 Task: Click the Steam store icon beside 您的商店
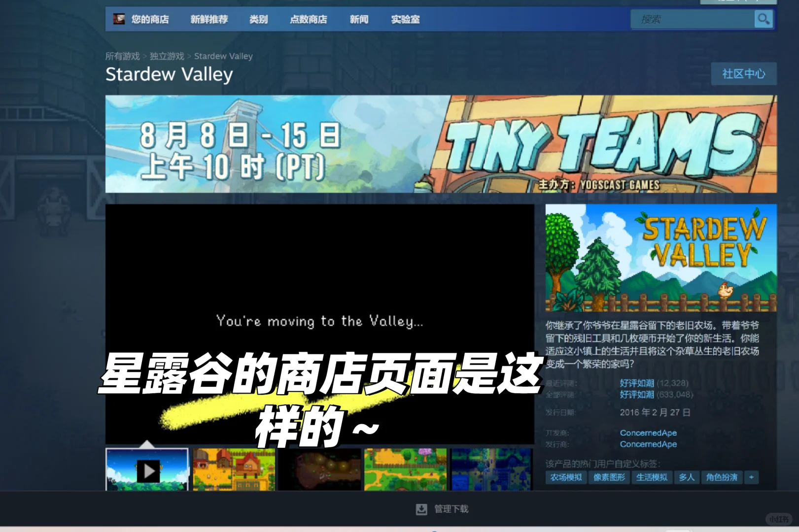click(119, 19)
